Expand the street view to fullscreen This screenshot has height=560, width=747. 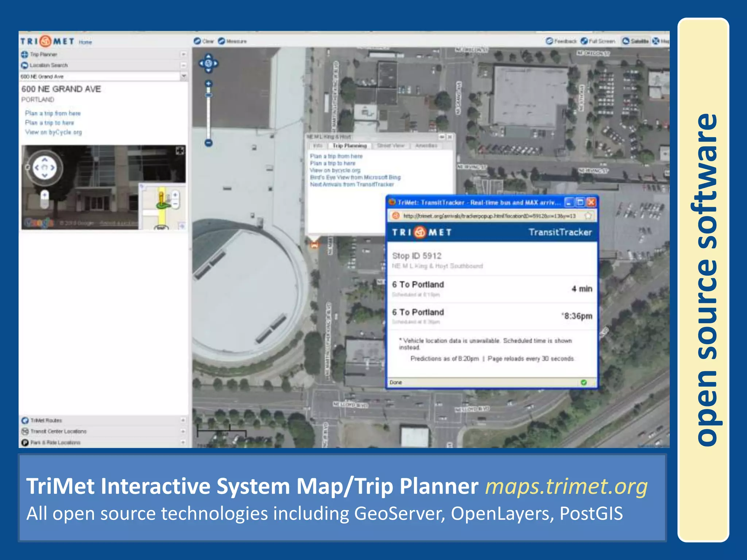coord(180,151)
